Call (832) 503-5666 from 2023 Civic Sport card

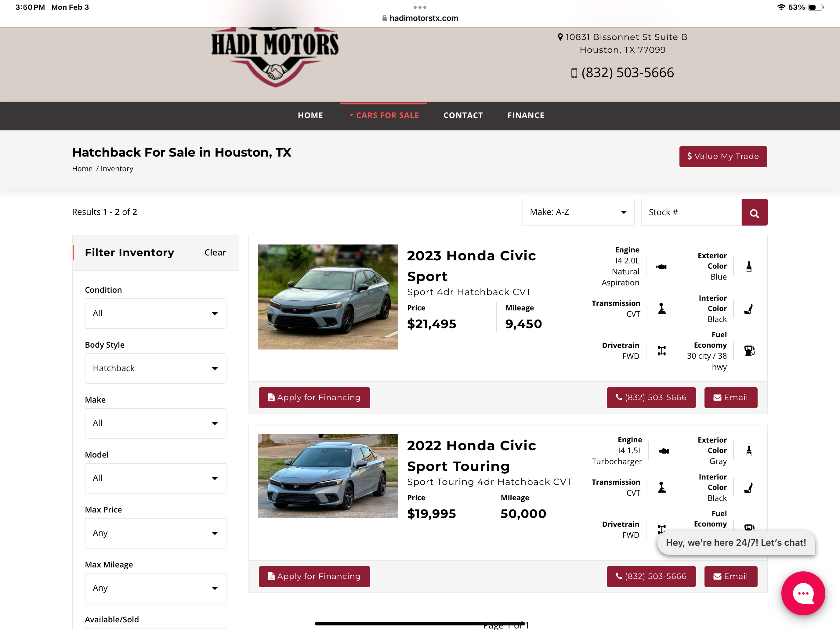[x=651, y=398]
